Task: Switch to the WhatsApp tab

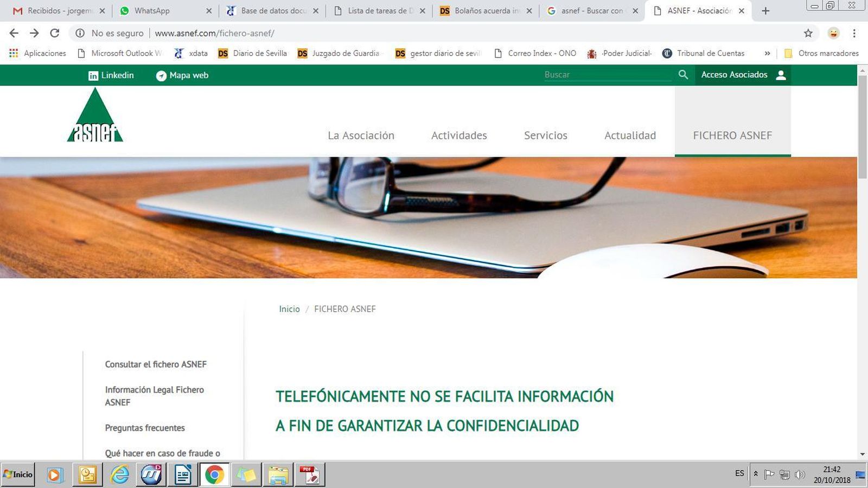Action: click(x=152, y=10)
